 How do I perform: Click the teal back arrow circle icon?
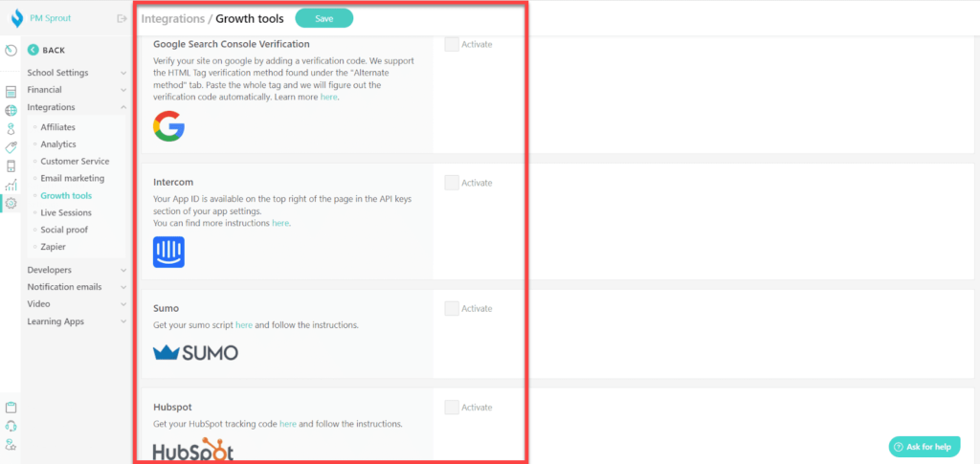click(33, 50)
